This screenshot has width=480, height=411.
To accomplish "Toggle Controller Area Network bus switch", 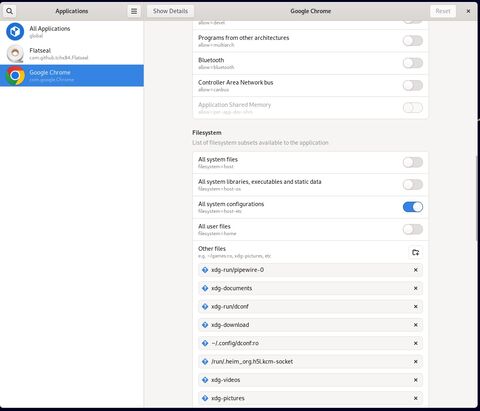I will coord(413,85).
